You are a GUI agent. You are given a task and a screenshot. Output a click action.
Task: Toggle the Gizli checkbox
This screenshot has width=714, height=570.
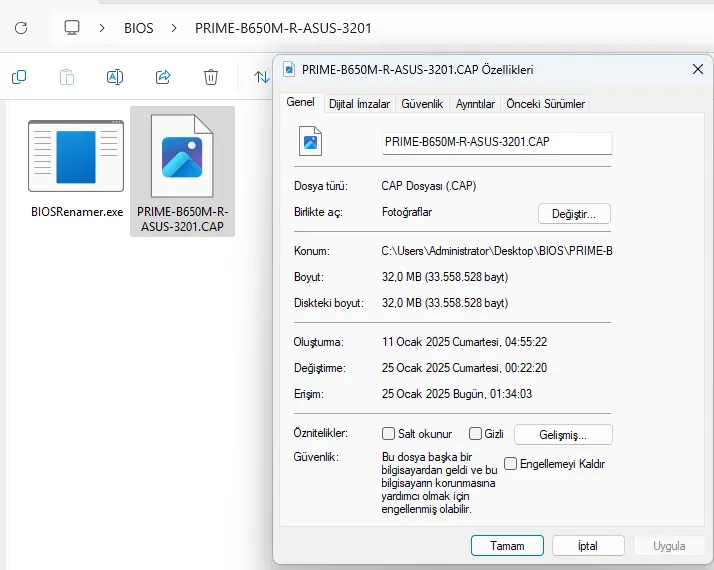(475, 433)
